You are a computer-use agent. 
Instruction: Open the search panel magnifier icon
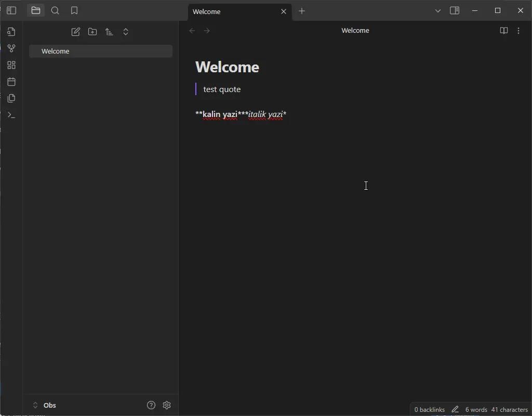click(x=55, y=11)
